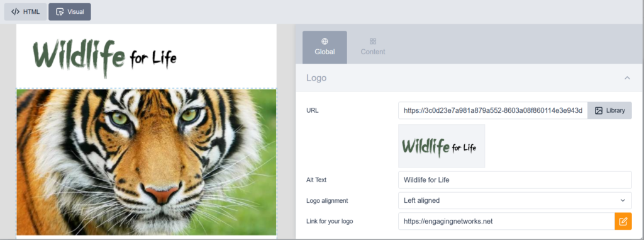Open the Logo alignment dropdown
644x240 pixels.
[x=514, y=200]
